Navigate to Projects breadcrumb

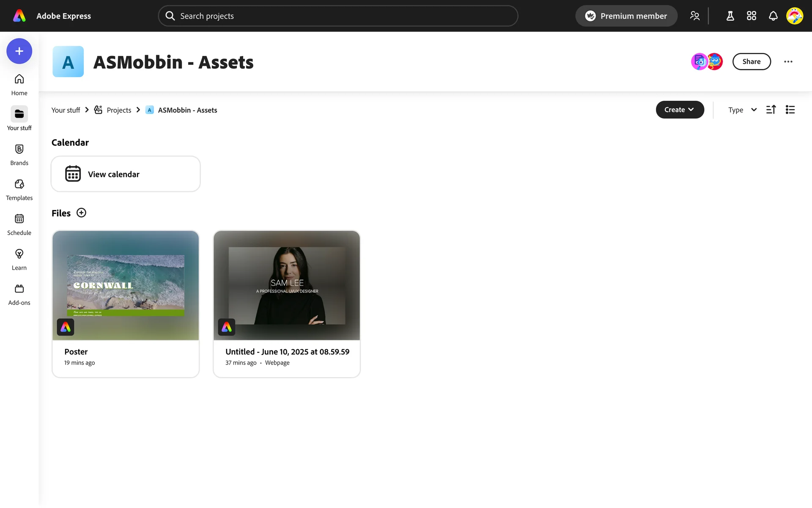coord(119,110)
